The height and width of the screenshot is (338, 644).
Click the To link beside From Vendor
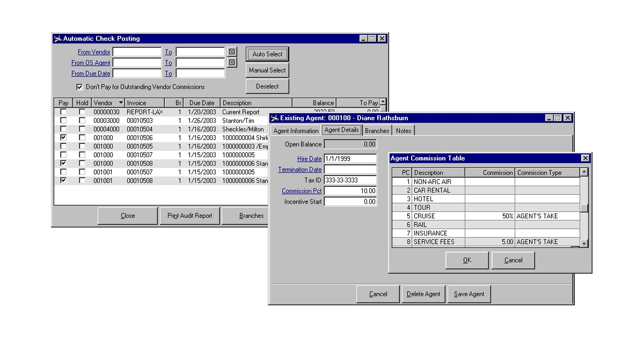click(169, 52)
